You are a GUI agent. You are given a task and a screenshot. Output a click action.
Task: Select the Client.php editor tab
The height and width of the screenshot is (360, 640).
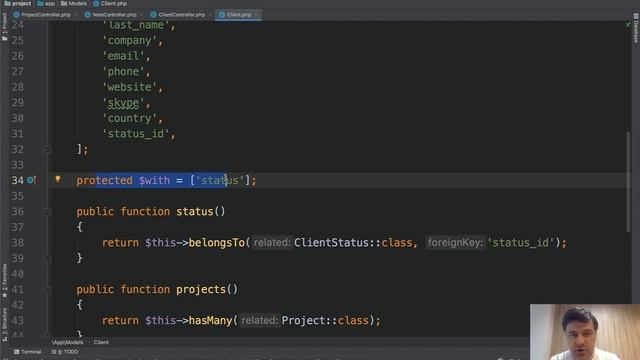tap(238, 15)
